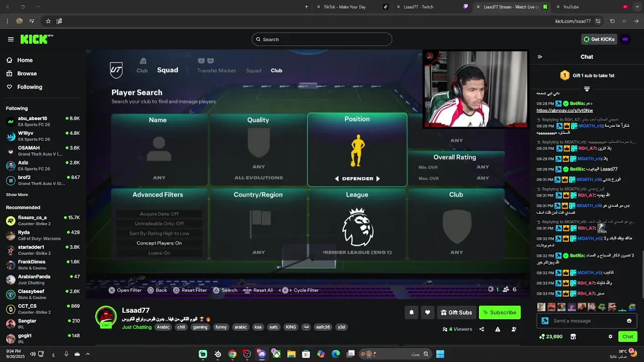
Task: Select the gaming tag
Action: tap(200, 327)
